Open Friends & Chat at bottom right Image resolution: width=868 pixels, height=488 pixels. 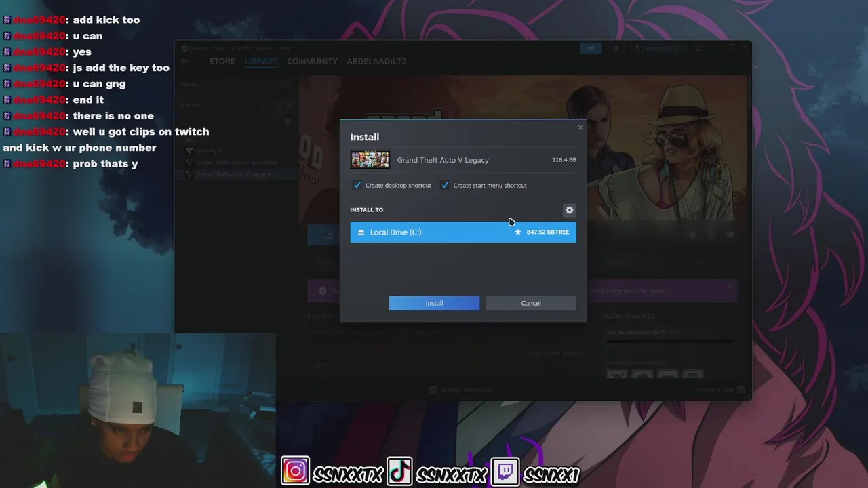pyautogui.click(x=721, y=390)
